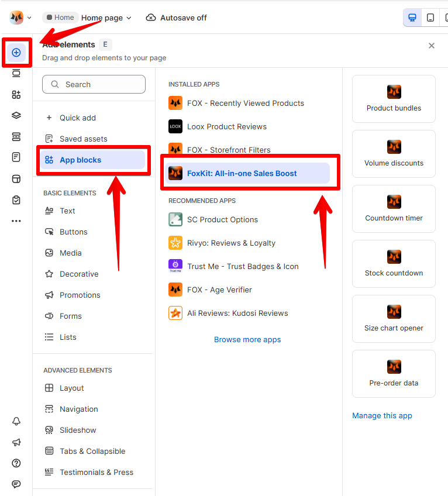The height and width of the screenshot is (496, 448).
Task: Open the layout template icon in sidebar
Action: 16,179
